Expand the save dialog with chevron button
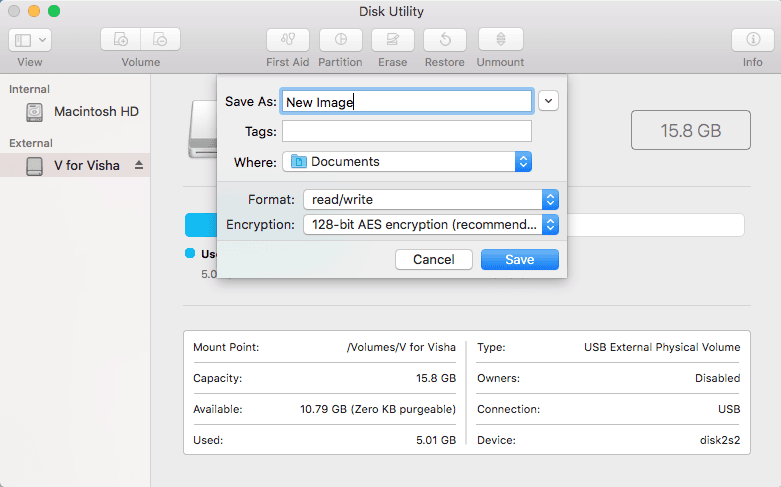Image resolution: width=781 pixels, height=487 pixels. point(548,101)
